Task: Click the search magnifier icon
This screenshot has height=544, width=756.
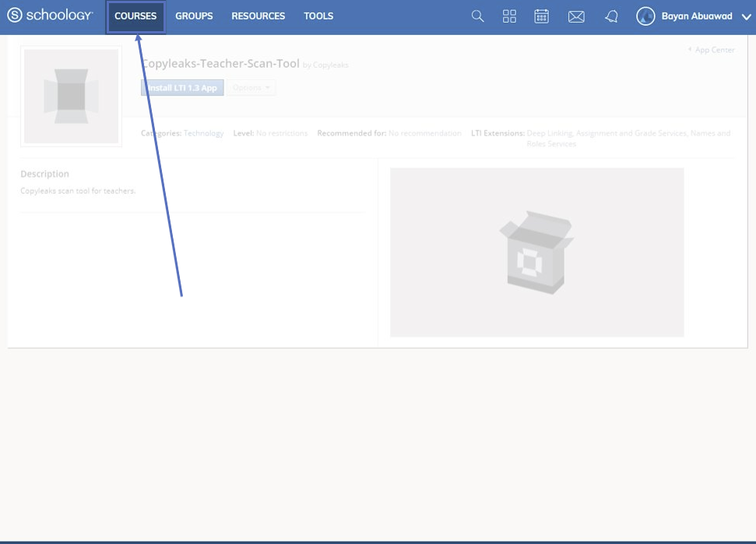Action: tap(477, 16)
